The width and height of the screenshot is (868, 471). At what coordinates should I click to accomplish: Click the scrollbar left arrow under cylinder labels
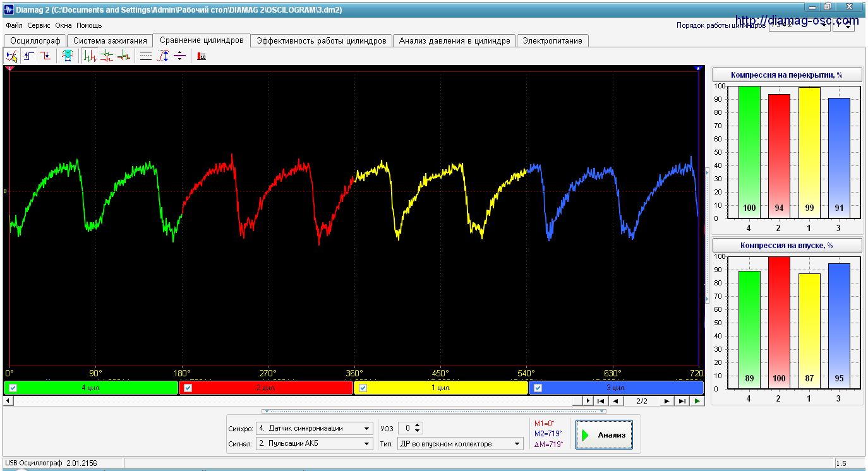(8, 401)
